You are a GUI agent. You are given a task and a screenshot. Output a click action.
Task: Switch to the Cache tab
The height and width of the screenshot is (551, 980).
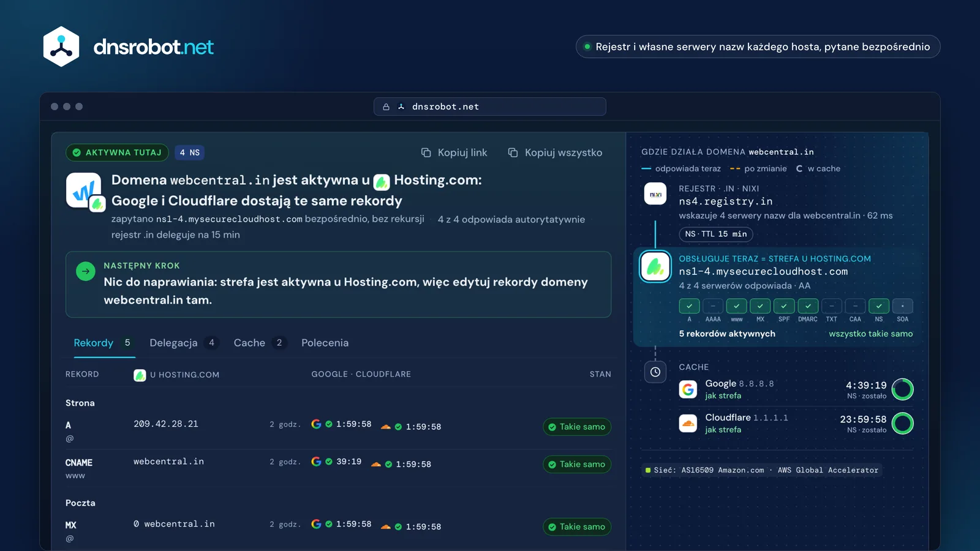pos(259,343)
